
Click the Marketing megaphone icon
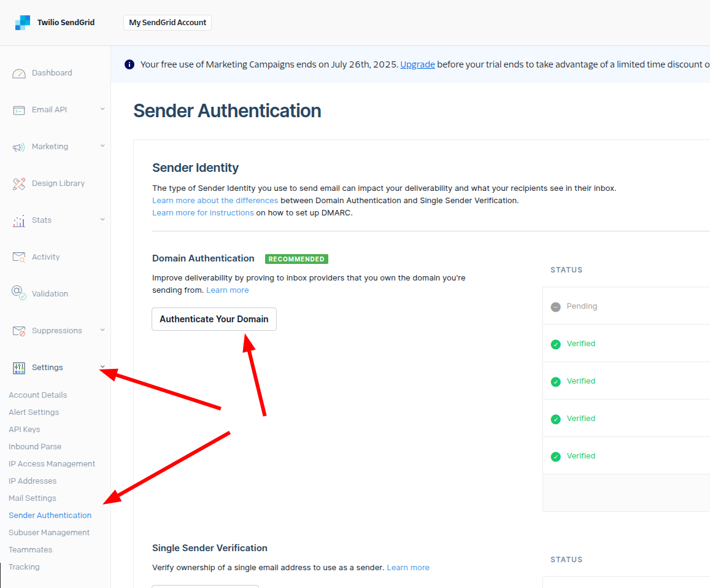[x=18, y=147]
